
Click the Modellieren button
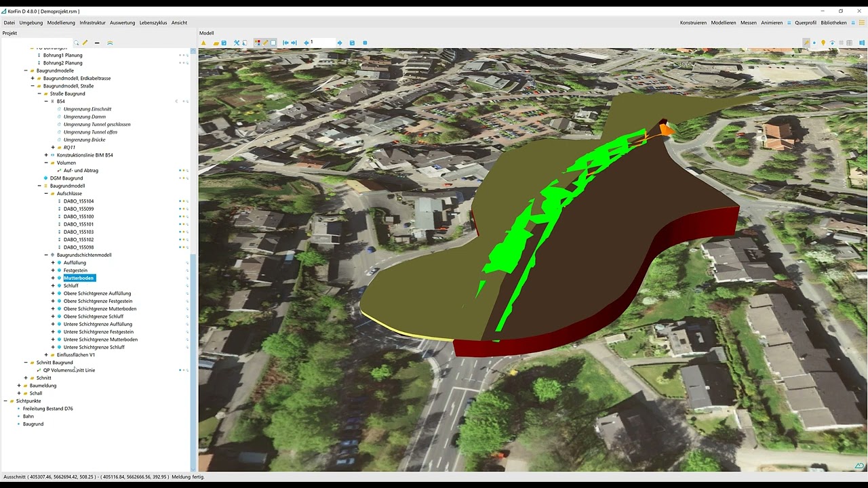(724, 22)
